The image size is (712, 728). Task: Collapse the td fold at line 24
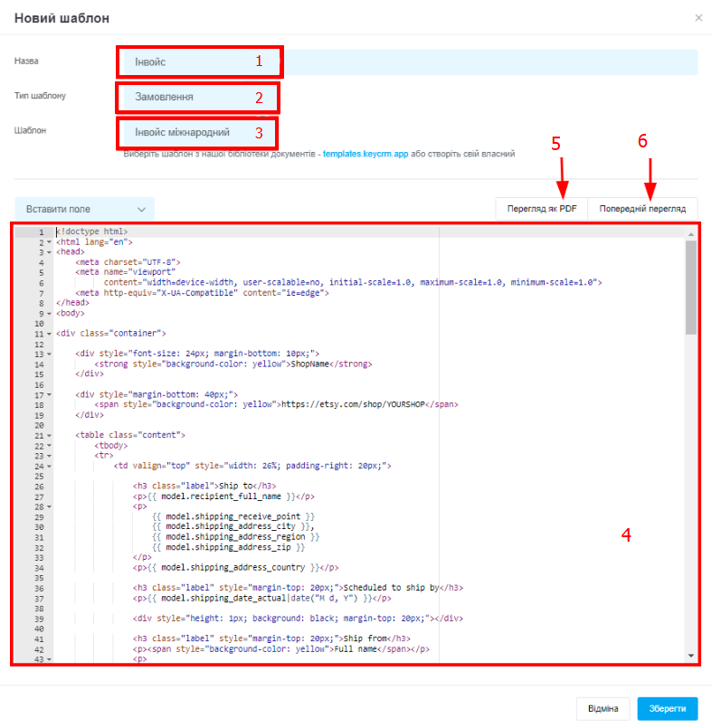[49, 466]
